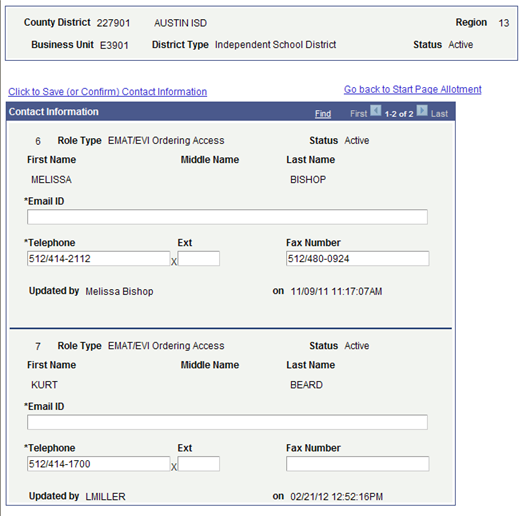Focus Email ID field for Kurt Beard

click(x=227, y=422)
